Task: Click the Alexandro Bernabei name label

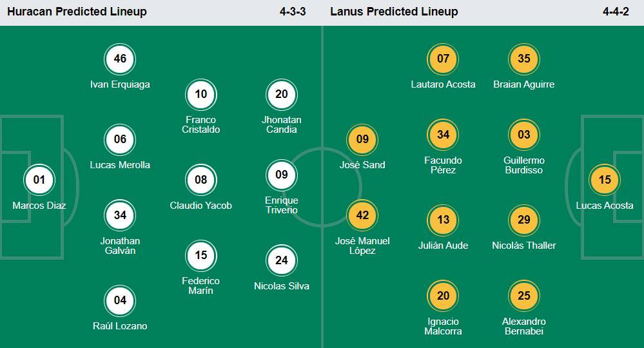Action: [524, 326]
